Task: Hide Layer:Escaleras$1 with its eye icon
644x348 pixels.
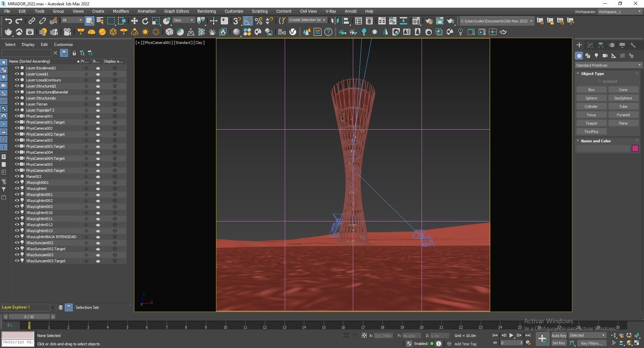Action: click(17, 68)
